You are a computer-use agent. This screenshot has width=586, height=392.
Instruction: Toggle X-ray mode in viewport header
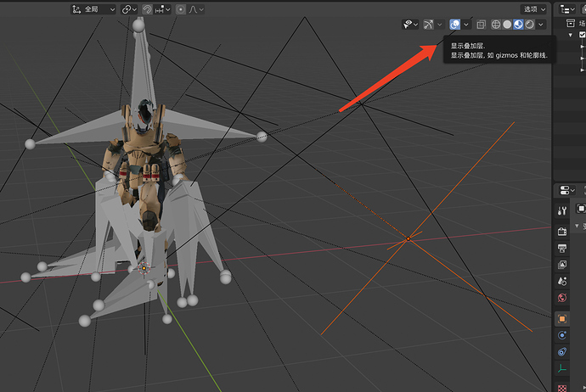(482, 25)
